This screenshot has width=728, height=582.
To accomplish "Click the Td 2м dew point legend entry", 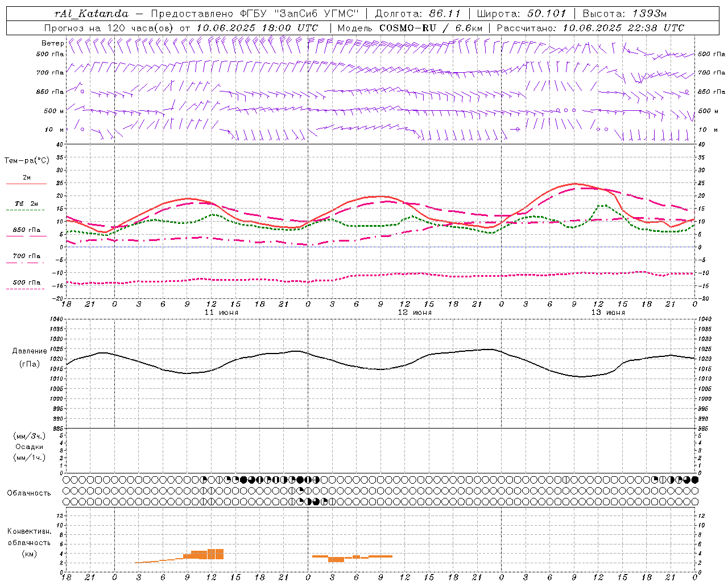I will (27, 203).
